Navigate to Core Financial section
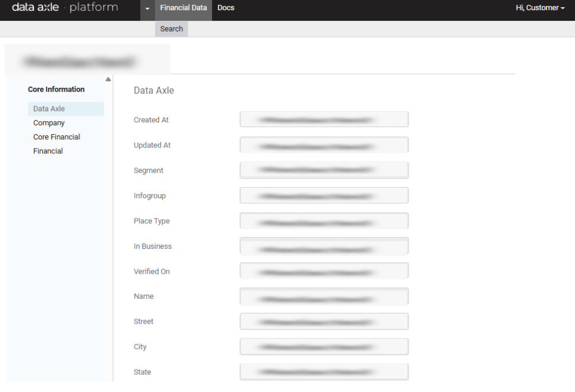This screenshot has width=575, height=392. tap(56, 137)
